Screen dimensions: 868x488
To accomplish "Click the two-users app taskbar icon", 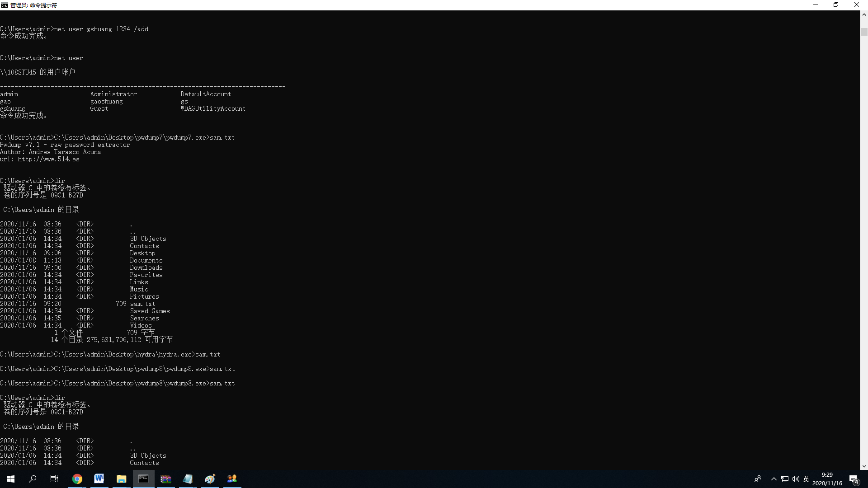I will coord(232,479).
